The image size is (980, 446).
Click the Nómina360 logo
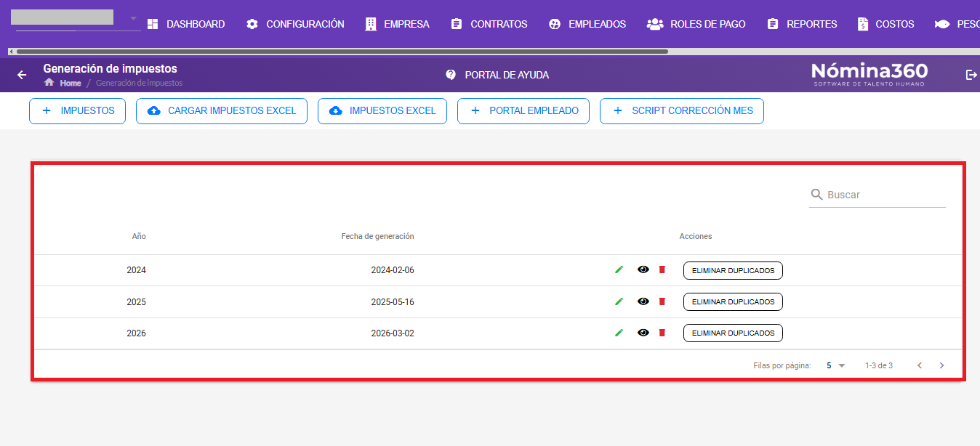[869, 74]
